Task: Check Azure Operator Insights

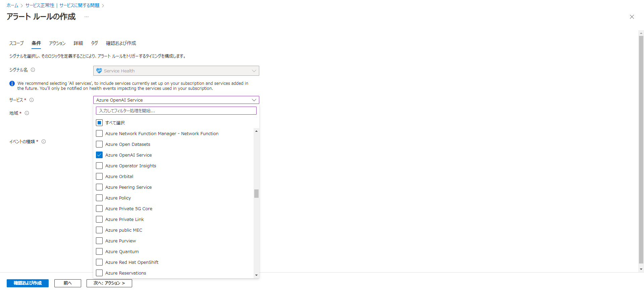Action: [99, 166]
